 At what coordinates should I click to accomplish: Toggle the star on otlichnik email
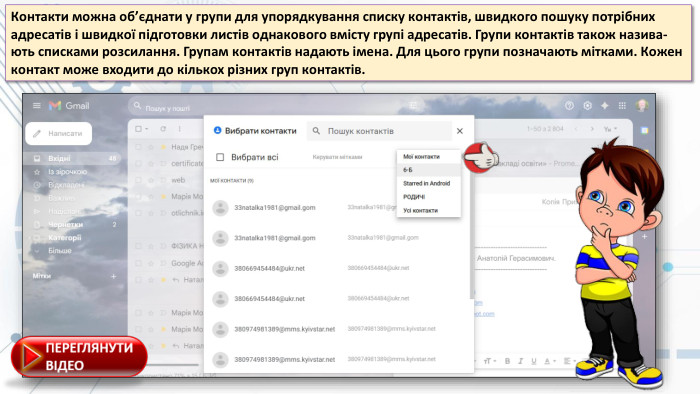click(x=151, y=213)
